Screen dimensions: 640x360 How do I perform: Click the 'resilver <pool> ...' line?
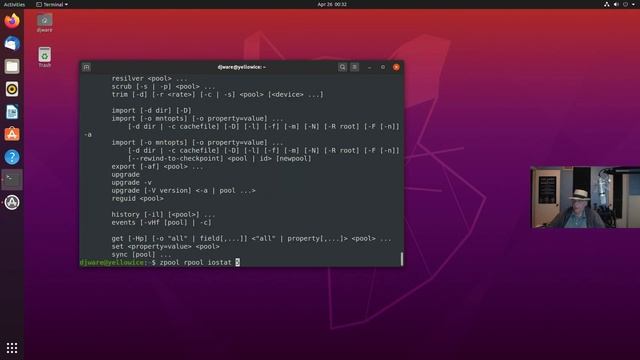click(x=149, y=78)
